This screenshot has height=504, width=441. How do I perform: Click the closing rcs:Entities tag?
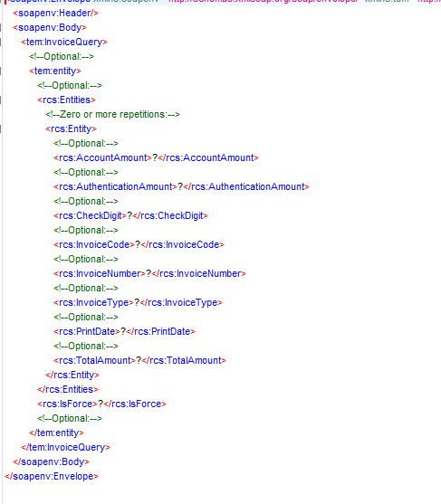click(x=68, y=389)
